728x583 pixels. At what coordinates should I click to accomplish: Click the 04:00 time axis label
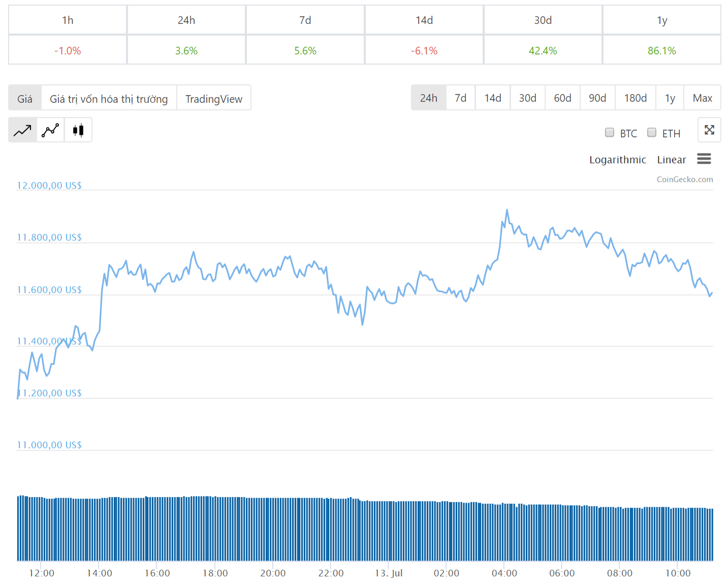(x=504, y=573)
